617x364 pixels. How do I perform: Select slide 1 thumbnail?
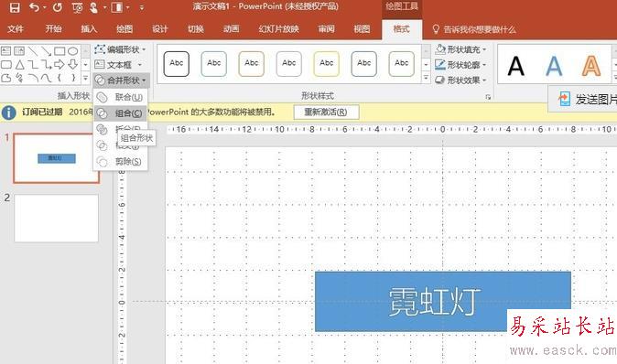click(56, 158)
